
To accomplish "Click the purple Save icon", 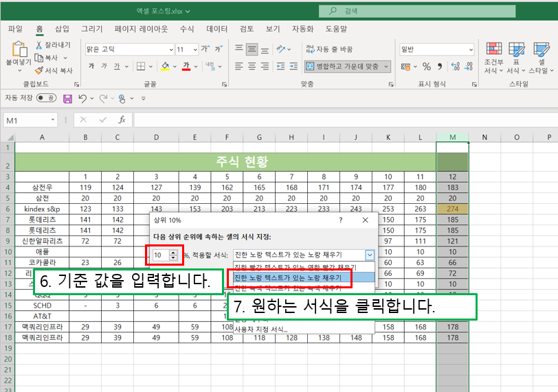I will point(67,98).
